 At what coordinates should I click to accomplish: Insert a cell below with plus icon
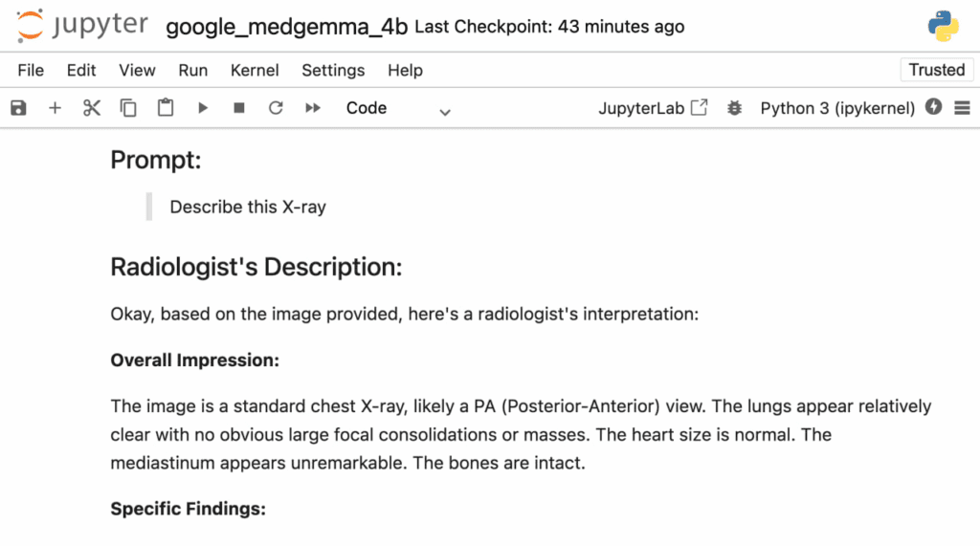pos(55,108)
